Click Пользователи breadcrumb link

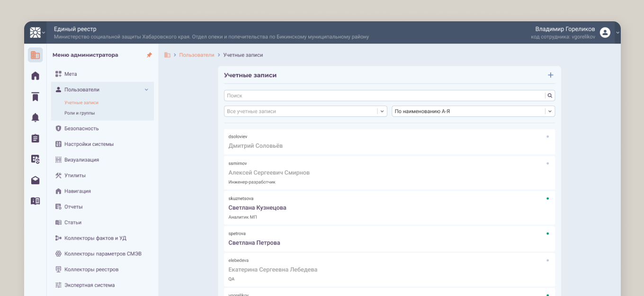(x=197, y=55)
